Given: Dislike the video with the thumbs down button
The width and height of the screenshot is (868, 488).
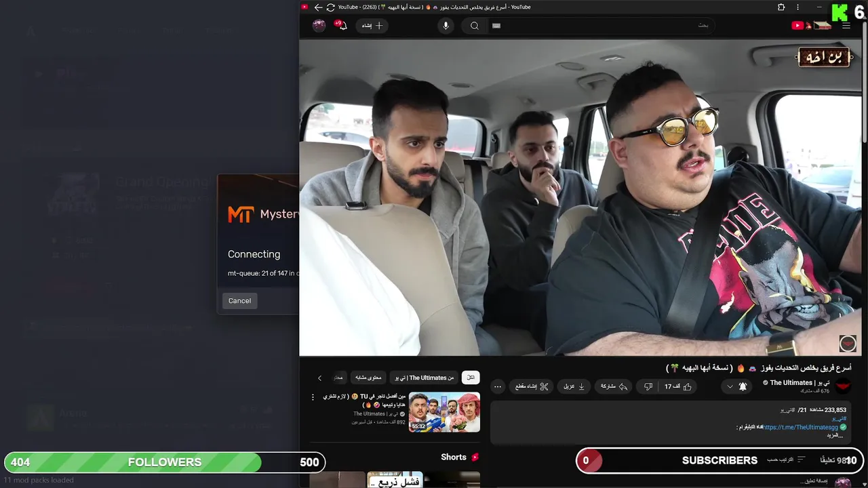Looking at the screenshot, I should 648,386.
